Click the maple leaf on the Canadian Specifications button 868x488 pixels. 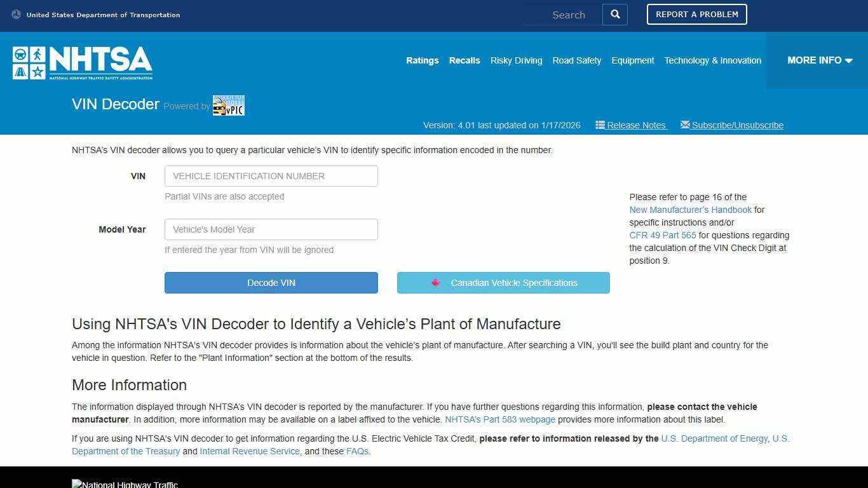point(436,283)
